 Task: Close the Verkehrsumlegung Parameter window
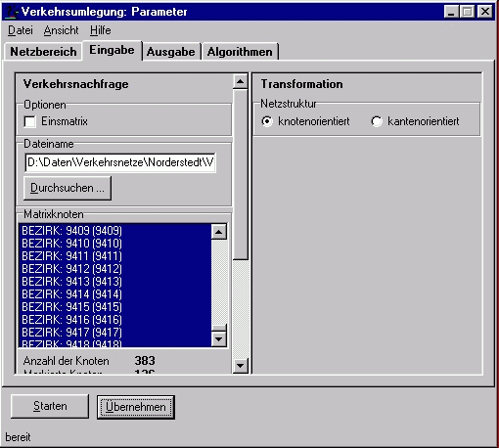(485, 12)
